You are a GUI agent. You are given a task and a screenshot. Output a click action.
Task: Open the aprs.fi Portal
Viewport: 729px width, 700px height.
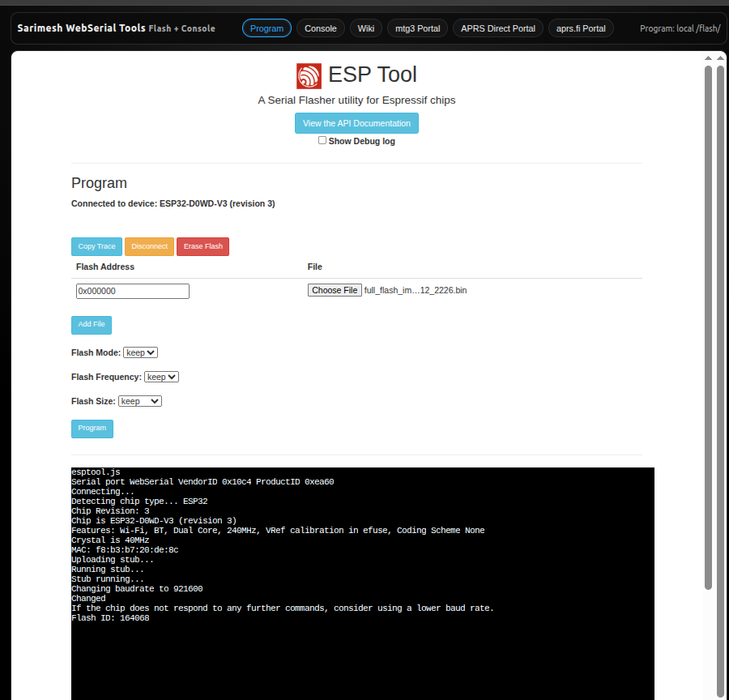pyautogui.click(x=581, y=28)
